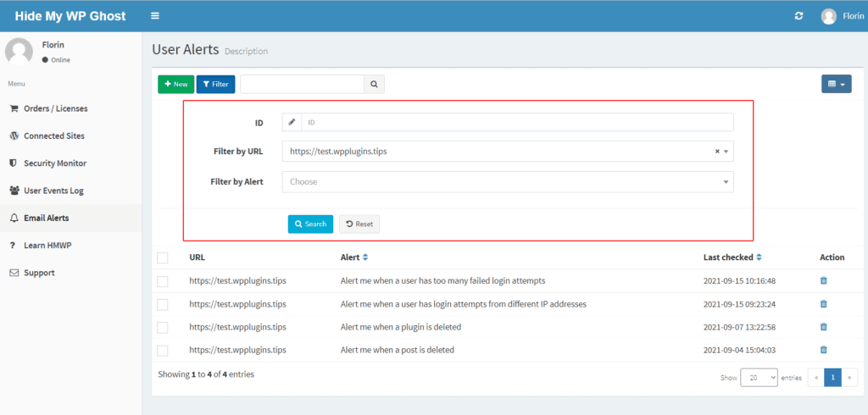Toggle the select-all checkbox in table header
Screen dimensions: 868x415
click(x=163, y=257)
